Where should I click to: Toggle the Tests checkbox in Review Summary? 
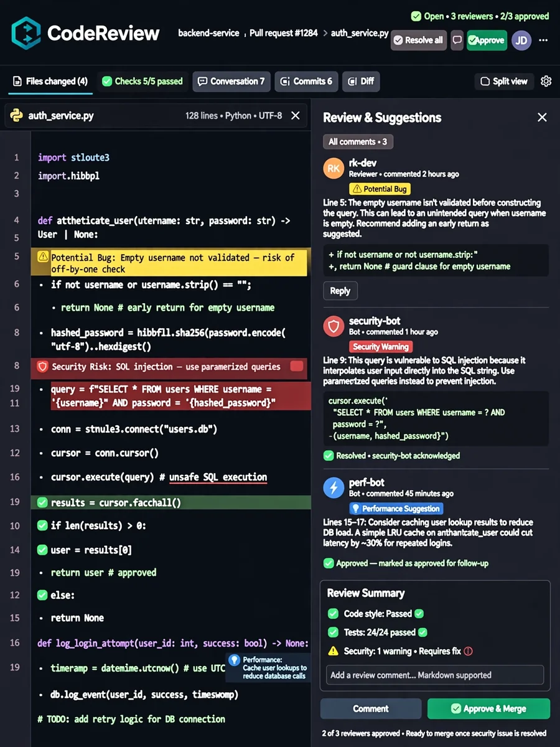pyautogui.click(x=333, y=632)
